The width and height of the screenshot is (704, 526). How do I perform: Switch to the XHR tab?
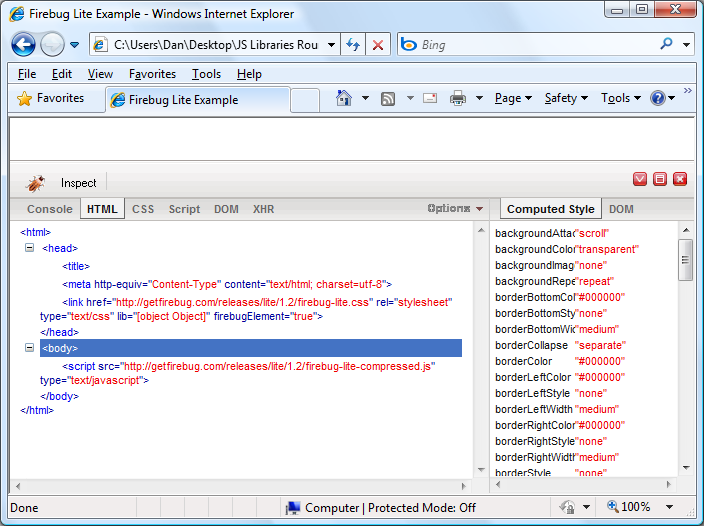click(x=263, y=209)
